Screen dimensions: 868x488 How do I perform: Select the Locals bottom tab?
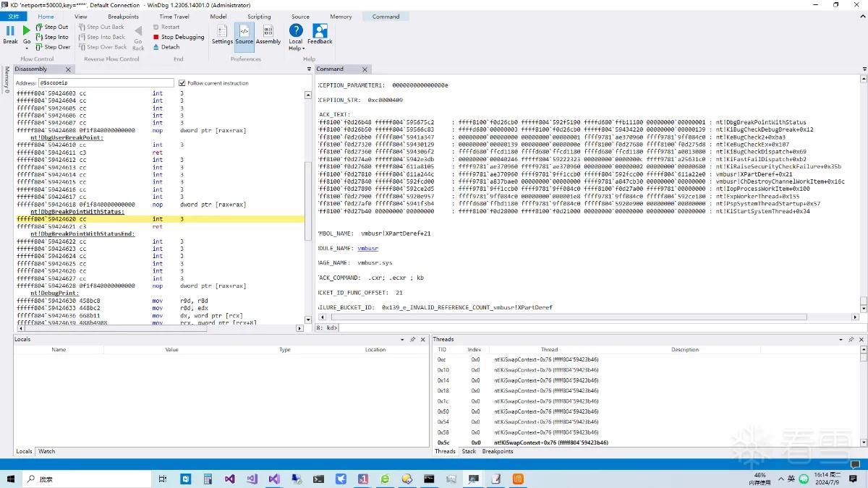tap(24, 451)
